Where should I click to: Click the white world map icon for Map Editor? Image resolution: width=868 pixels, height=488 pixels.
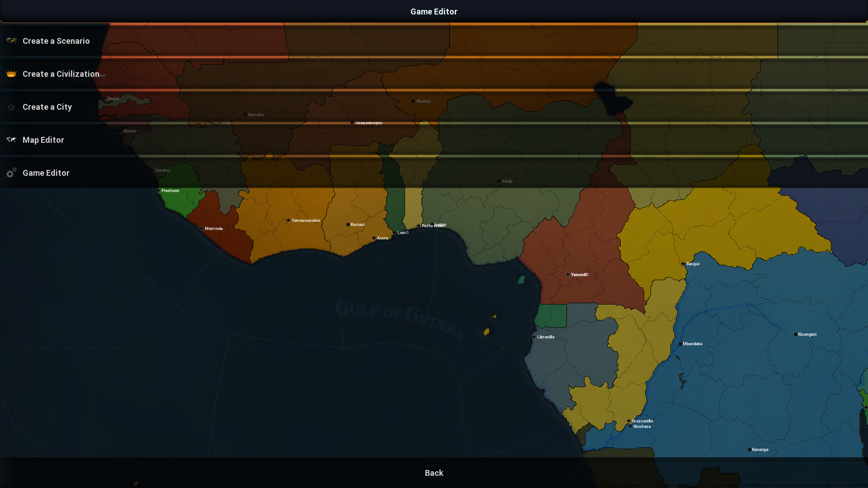11,140
